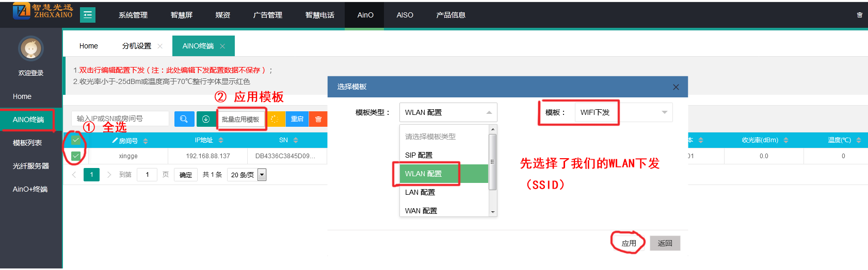Open the 智慧电话 top menu
868x270 pixels.
(319, 15)
